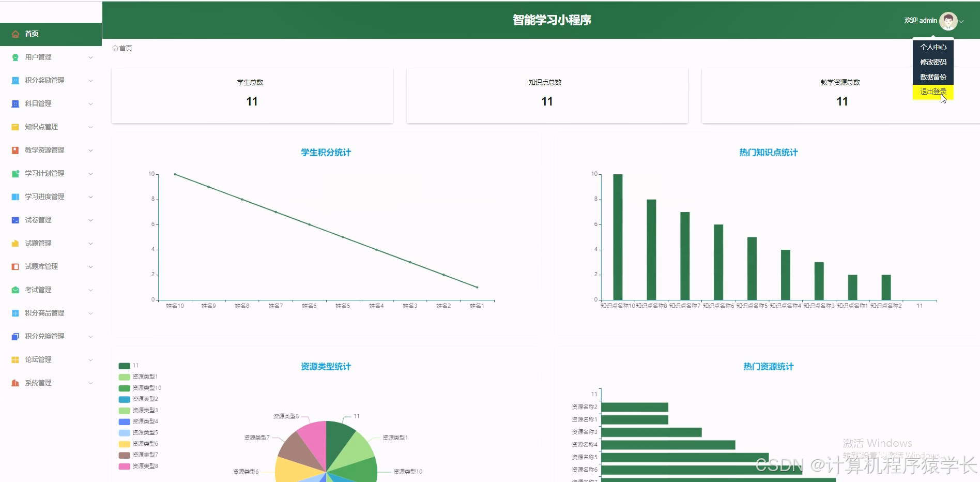The image size is (980, 482).
Task: Click 欢迎 admin text
Action: pyautogui.click(x=921, y=21)
